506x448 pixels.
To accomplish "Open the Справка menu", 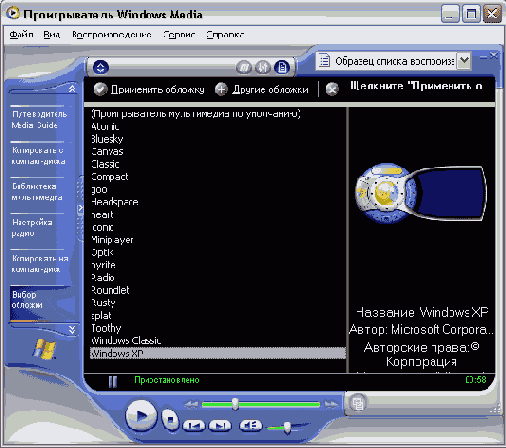I will [x=225, y=35].
